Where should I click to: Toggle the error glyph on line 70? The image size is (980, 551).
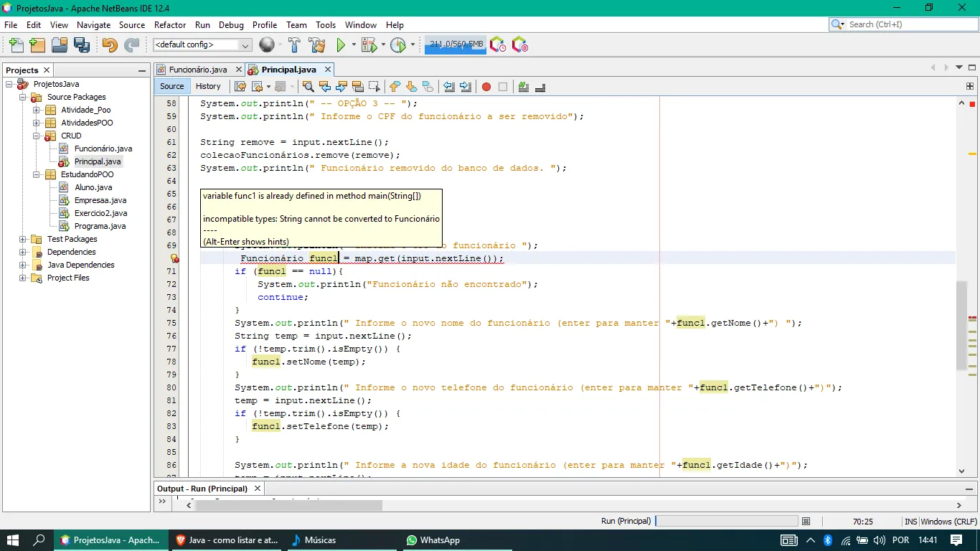174,258
